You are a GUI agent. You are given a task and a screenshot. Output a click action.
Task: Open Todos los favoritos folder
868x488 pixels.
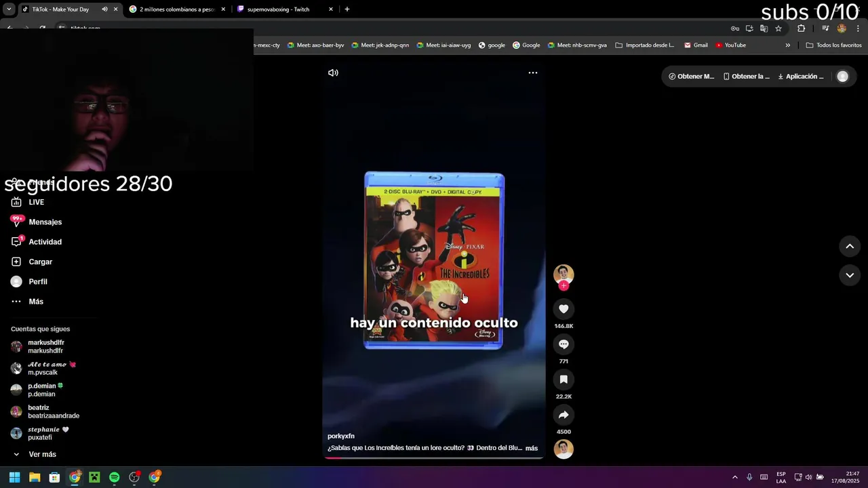pyautogui.click(x=833, y=45)
